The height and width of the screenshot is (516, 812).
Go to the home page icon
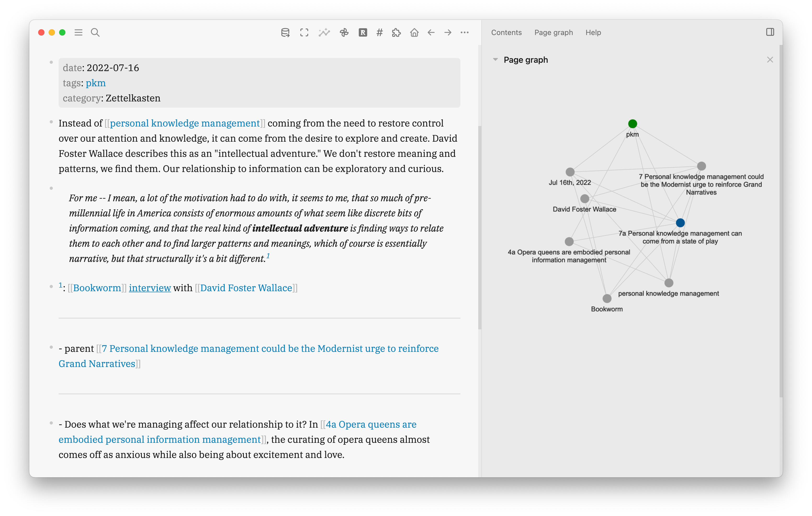click(x=414, y=32)
